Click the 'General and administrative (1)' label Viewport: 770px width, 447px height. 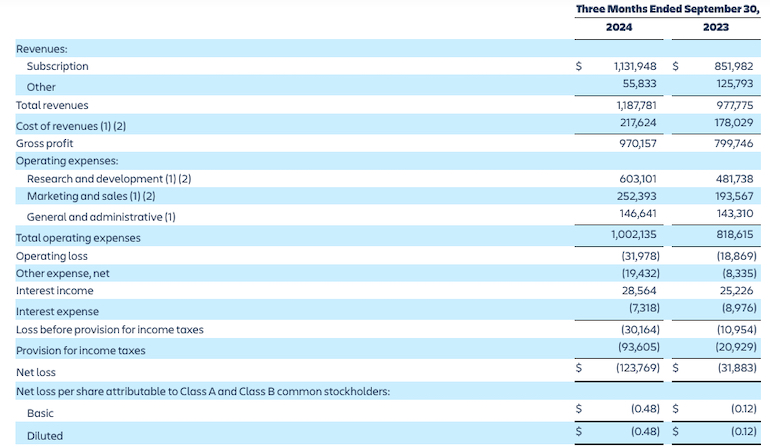[x=101, y=217]
